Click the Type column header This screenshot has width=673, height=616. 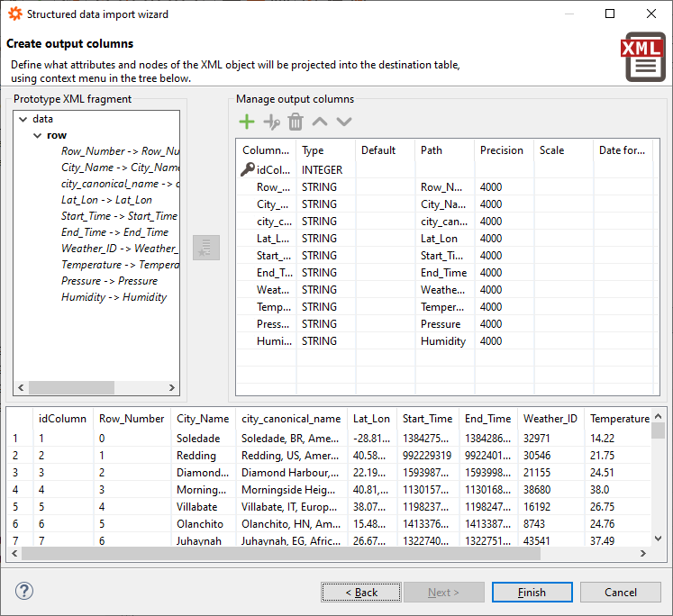[x=313, y=150]
